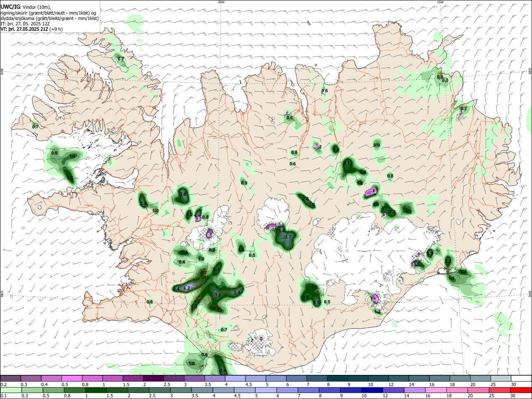Click the 2.0 precipitation value

(x=305, y=298)
